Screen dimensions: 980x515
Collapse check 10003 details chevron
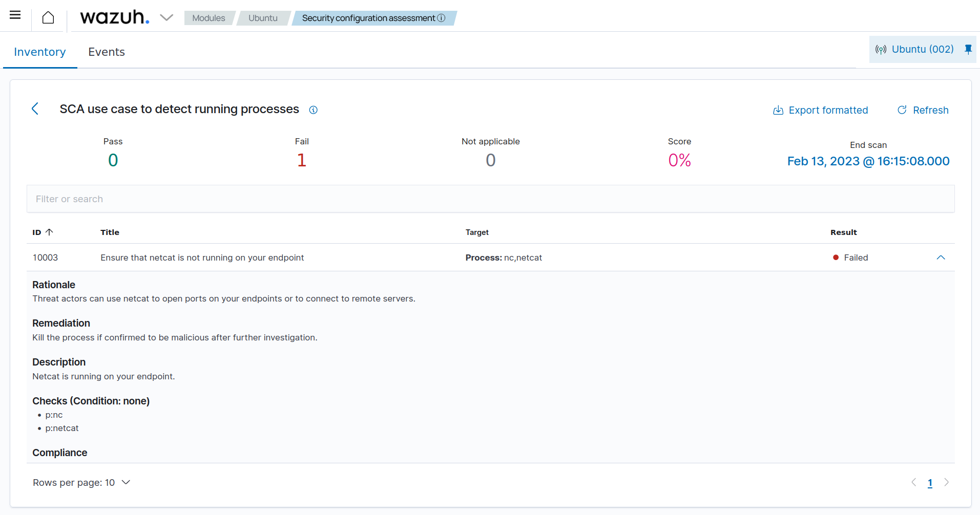tap(941, 257)
